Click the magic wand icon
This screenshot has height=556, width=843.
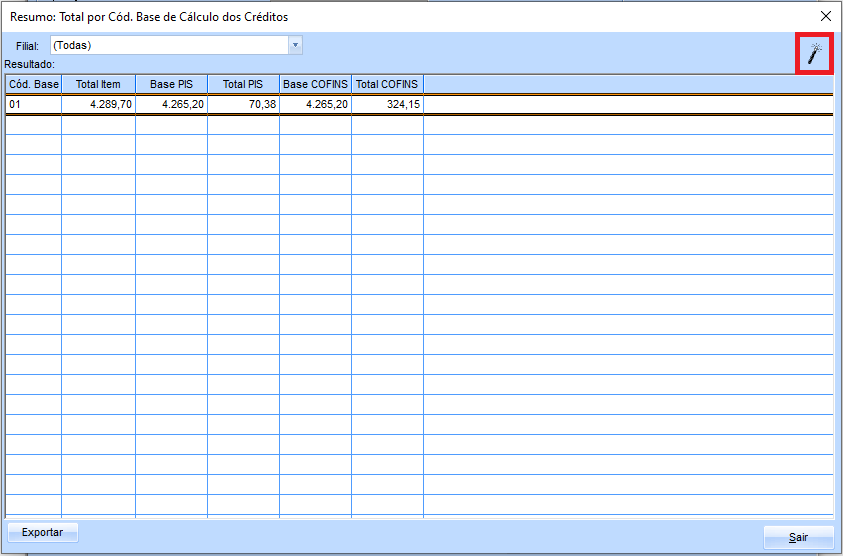tap(815, 53)
